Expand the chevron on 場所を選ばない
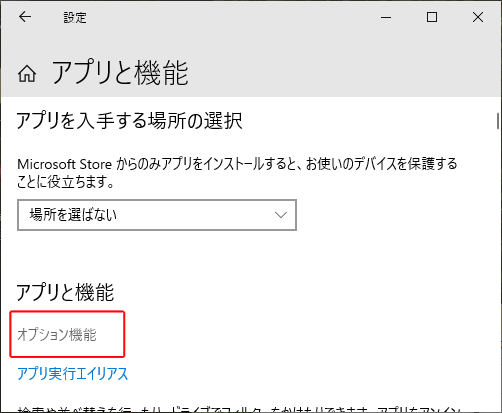The image size is (502, 413). tap(281, 215)
